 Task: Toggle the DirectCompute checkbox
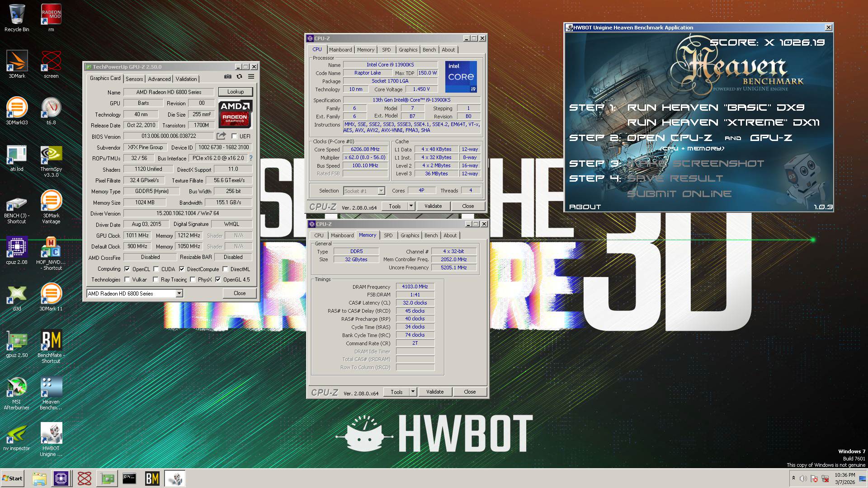[182, 269]
